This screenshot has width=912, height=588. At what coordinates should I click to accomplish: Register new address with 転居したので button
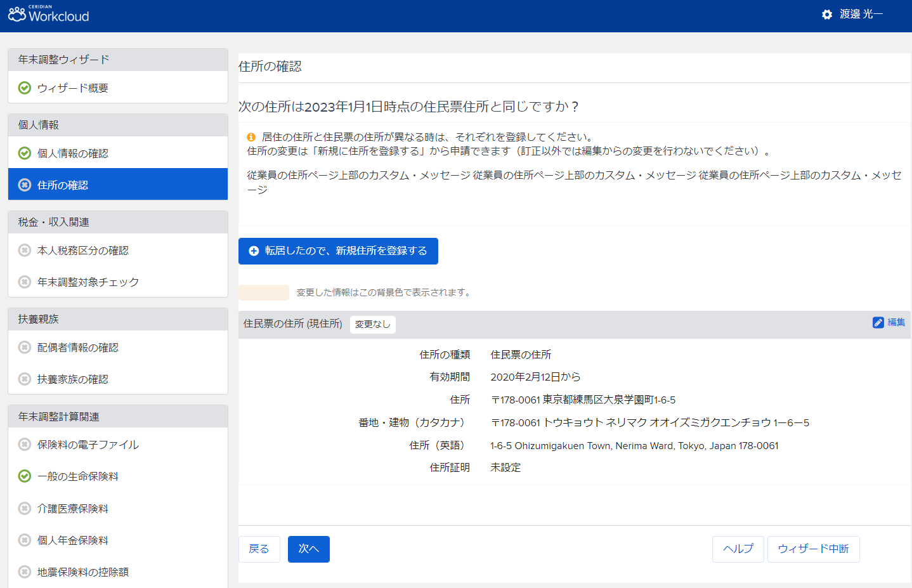pyautogui.click(x=338, y=251)
